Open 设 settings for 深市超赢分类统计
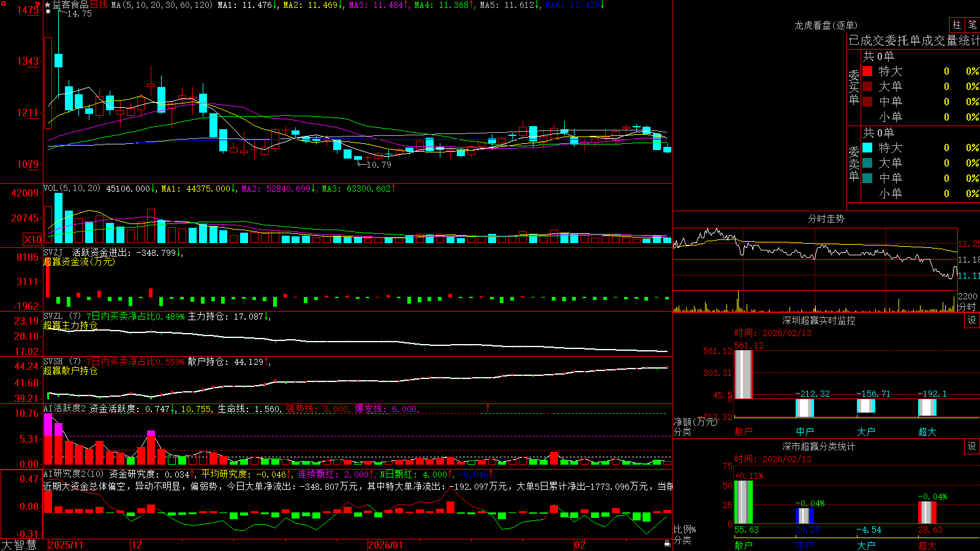Image resolution: width=980 pixels, height=551 pixels. [972, 446]
